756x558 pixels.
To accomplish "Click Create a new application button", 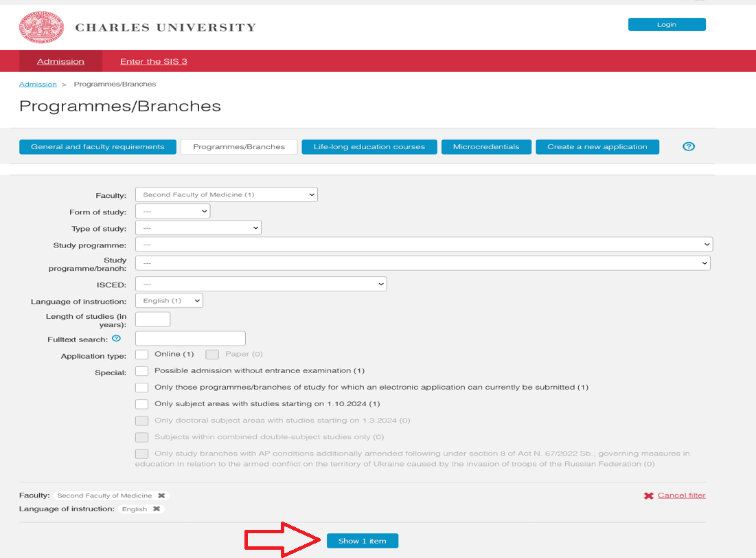I will (597, 147).
